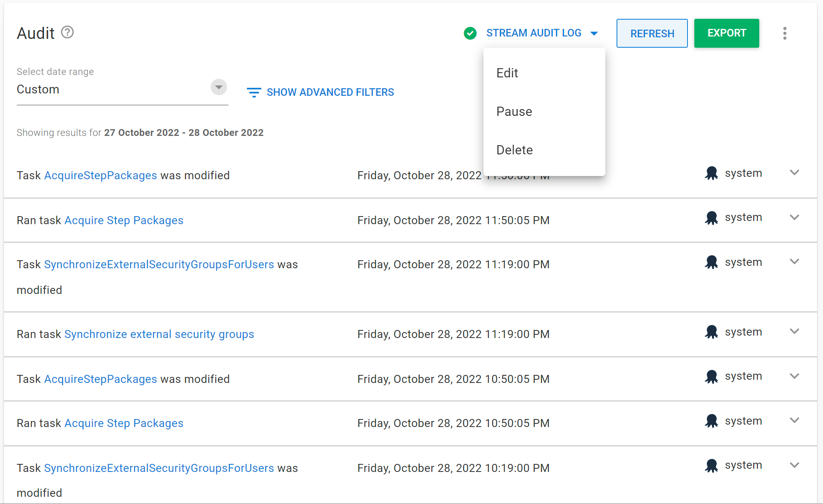Open SynchronizeExternalSecurityGroupsForUsers link at 10:19:00 PM
Screen dimensions: 823x504
click(x=159, y=468)
